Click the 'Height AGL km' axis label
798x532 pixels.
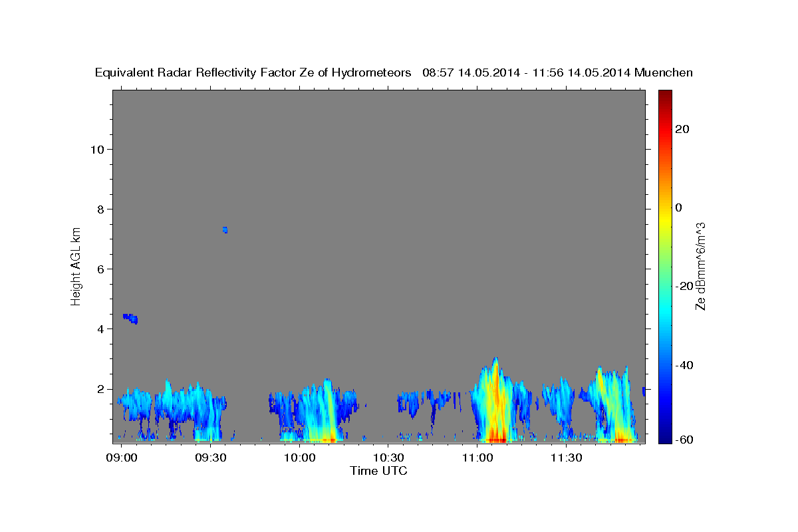(76, 265)
